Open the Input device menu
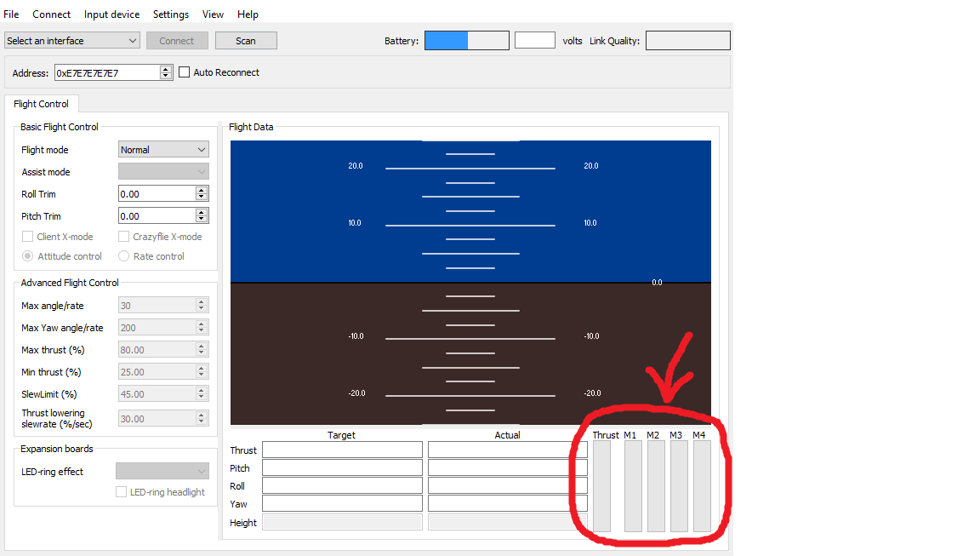980x556 pixels. [x=112, y=14]
